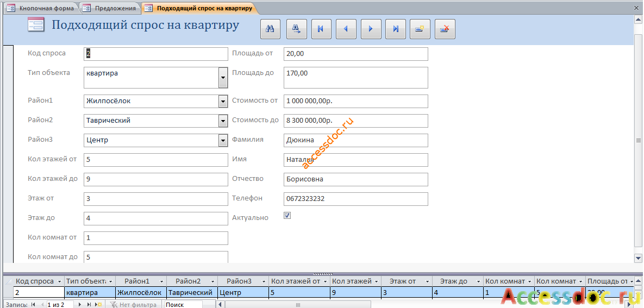Open 'Район2' column header filter arrow

tap(212, 281)
